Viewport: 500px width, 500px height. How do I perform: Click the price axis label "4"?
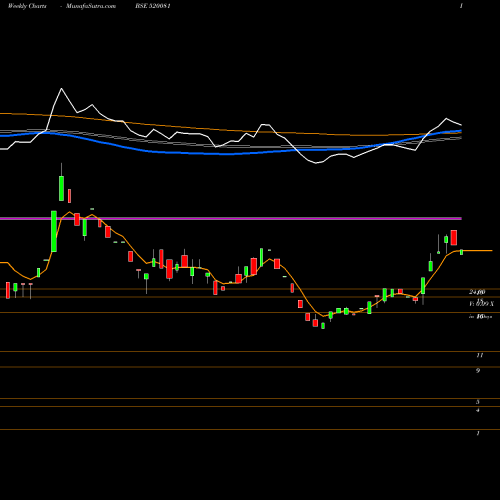(x=478, y=410)
